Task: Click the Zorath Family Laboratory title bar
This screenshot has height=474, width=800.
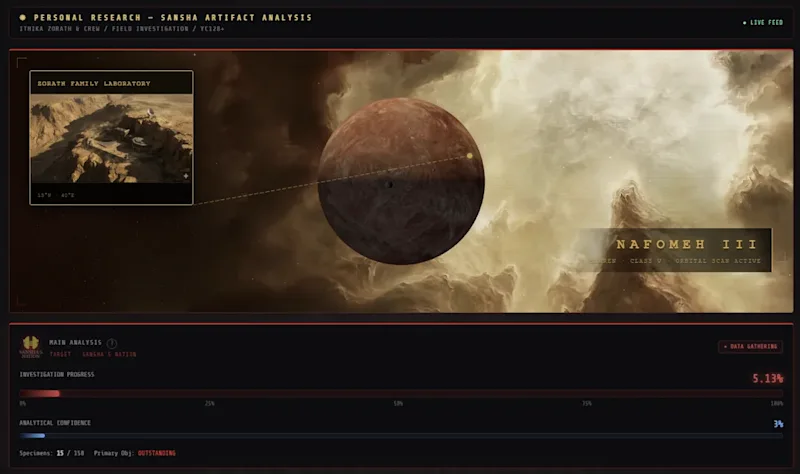Action: coord(111,83)
